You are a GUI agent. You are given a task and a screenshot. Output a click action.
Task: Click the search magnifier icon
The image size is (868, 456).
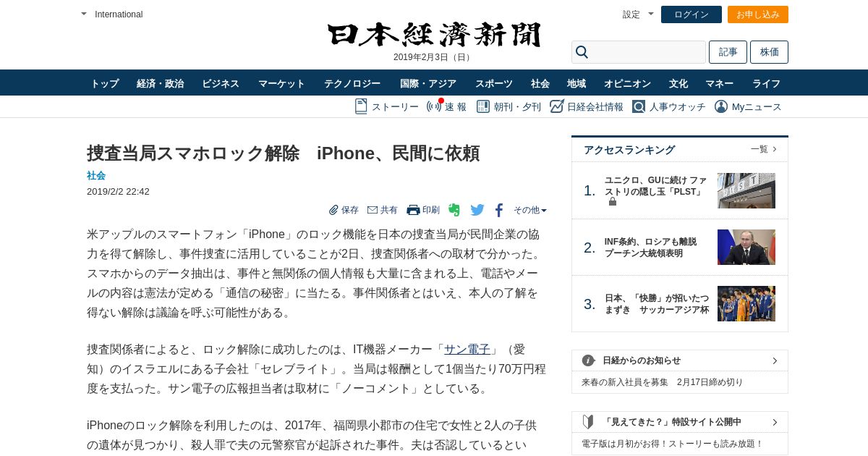[582, 52]
